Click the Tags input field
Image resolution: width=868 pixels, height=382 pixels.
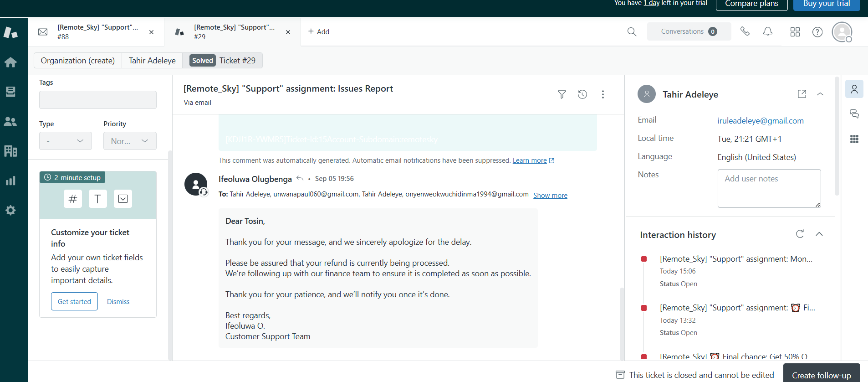click(98, 100)
